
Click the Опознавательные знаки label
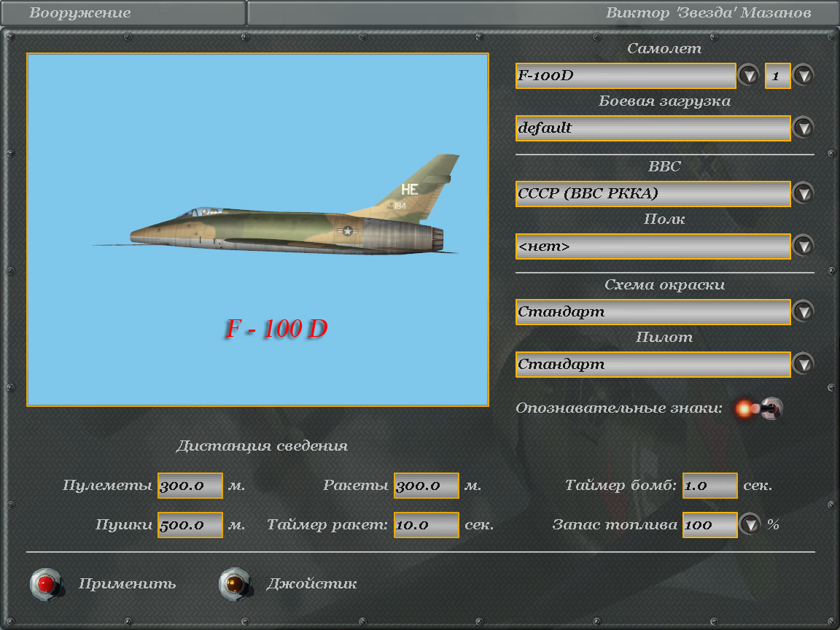pos(619,408)
